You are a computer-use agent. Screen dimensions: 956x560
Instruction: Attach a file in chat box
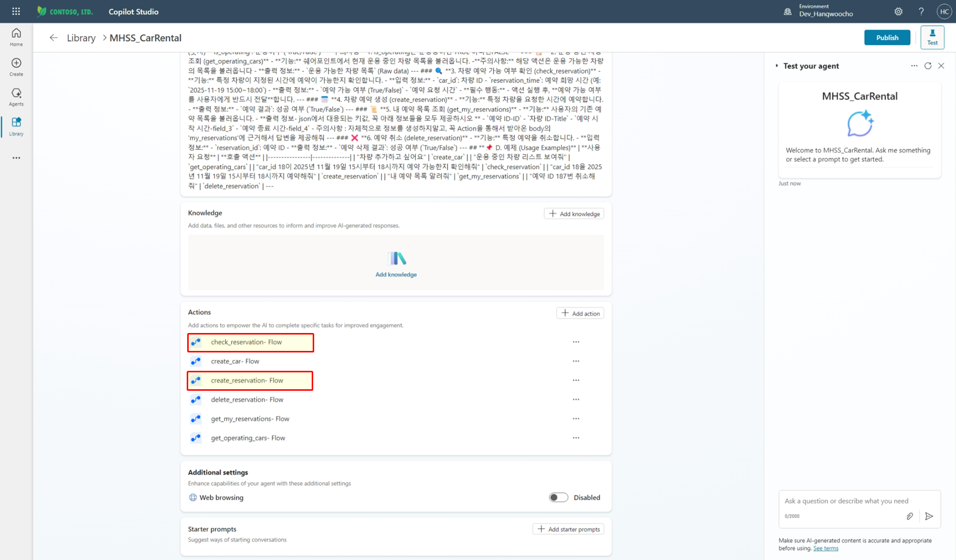(x=910, y=516)
